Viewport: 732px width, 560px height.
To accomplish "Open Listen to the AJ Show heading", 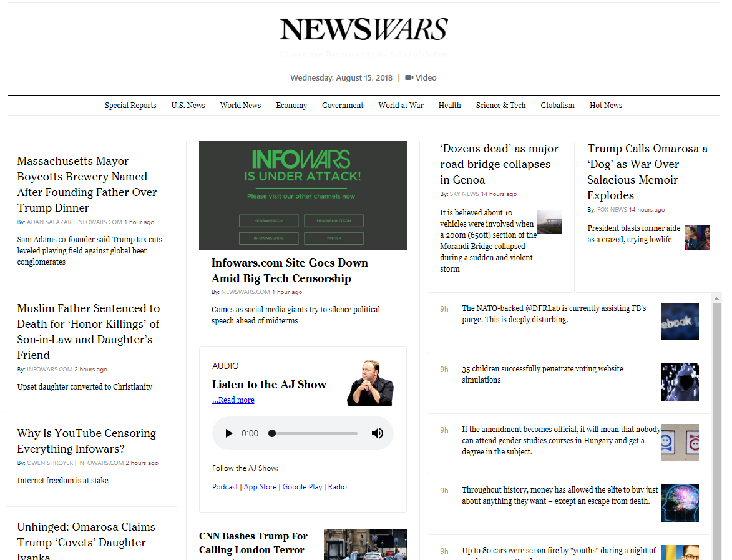I will 269,385.
